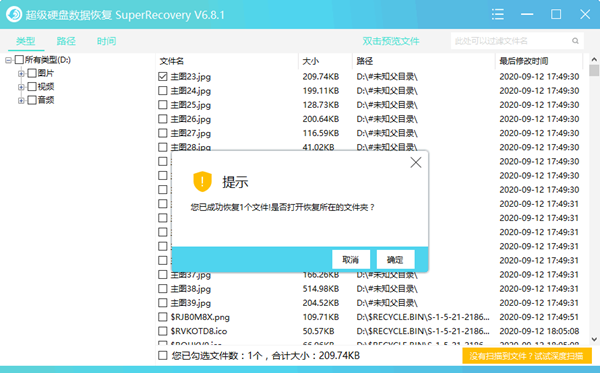Screen dimensions: 600x373
Task: Select file name $RVKOTD8.ico
Action: (x=199, y=331)
